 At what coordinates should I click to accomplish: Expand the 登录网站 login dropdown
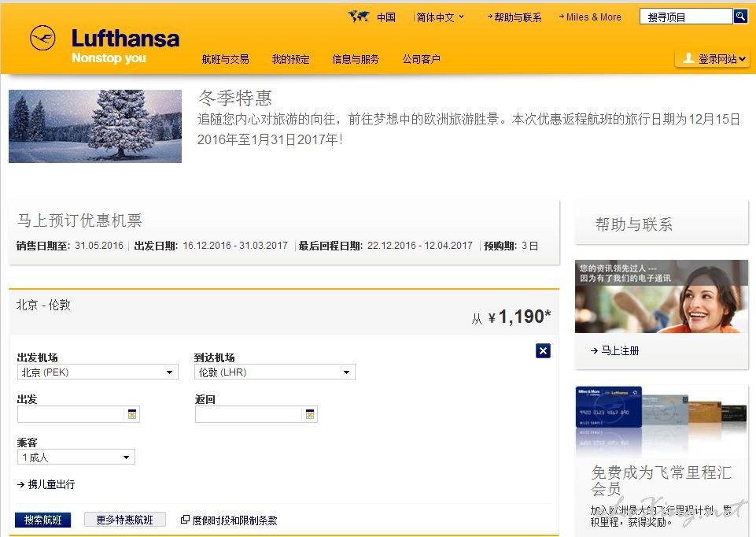point(712,59)
